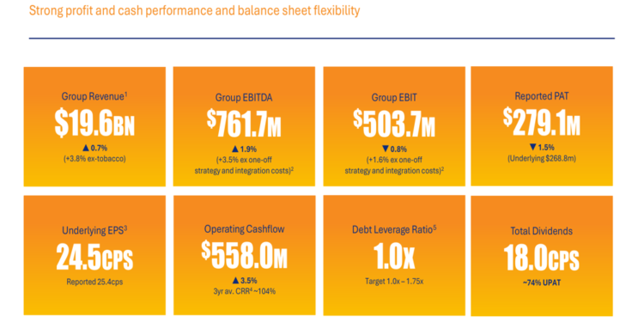644x322 pixels.
Task: Click the Group EBIT label
Action: click(x=394, y=98)
